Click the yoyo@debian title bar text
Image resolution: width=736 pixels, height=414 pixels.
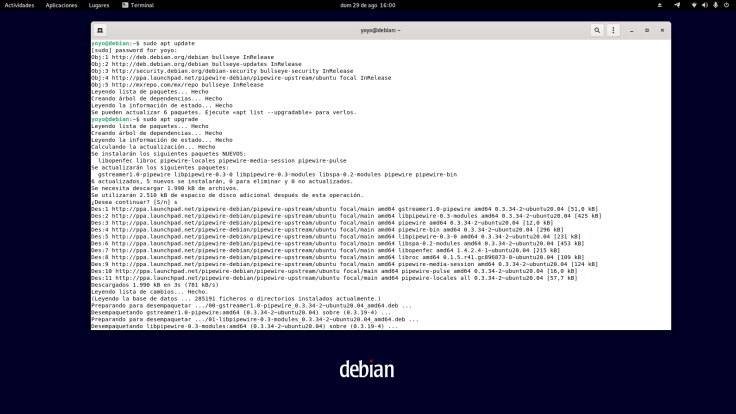pos(380,30)
